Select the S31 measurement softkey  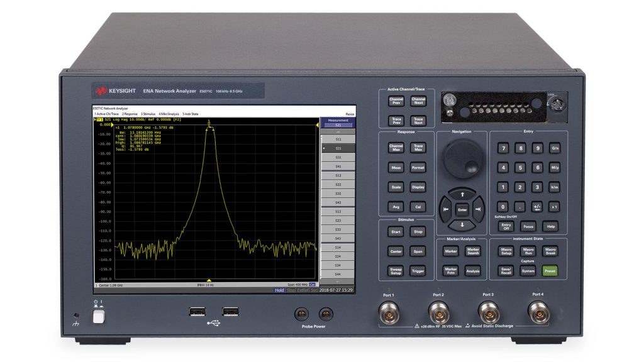pyautogui.click(x=338, y=158)
